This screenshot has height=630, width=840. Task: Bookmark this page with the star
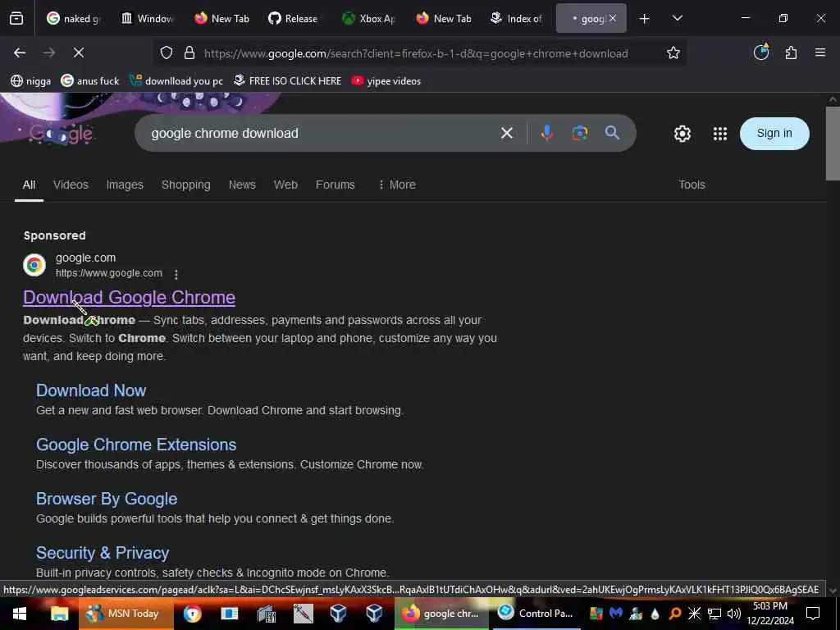click(x=673, y=52)
